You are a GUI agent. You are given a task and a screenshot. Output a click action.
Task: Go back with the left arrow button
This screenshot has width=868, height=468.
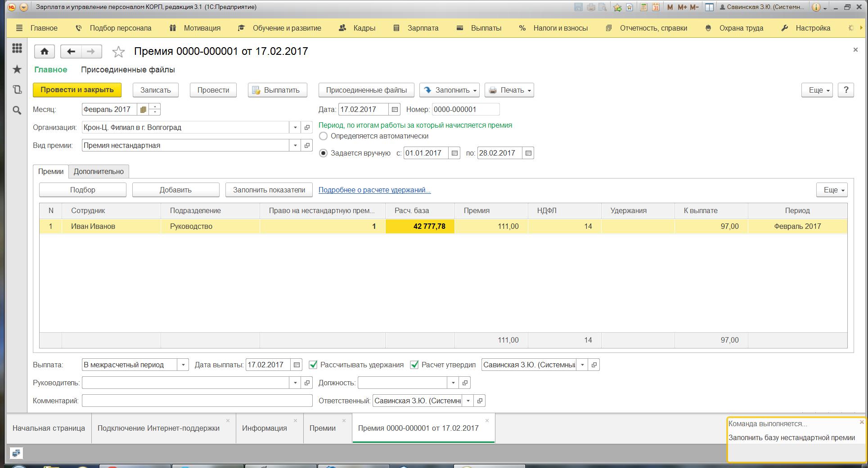click(71, 51)
